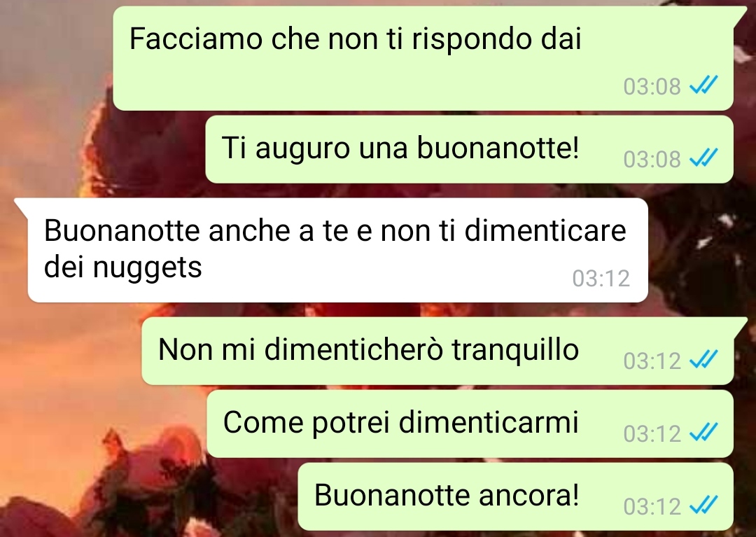This screenshot has height=537, width=756.
Task: Select the 'Come potrei dimenticarmi' bubble
Action: pyautogui.click(x=470, y=424)
